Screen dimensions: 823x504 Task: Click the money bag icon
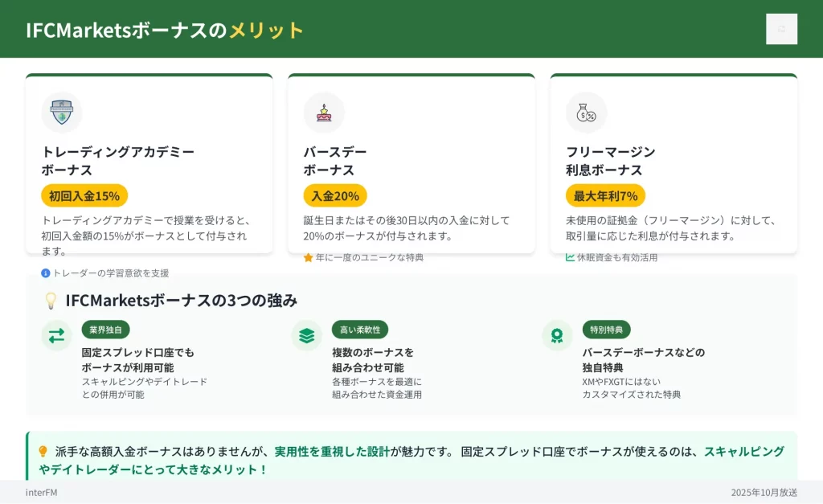586,113
